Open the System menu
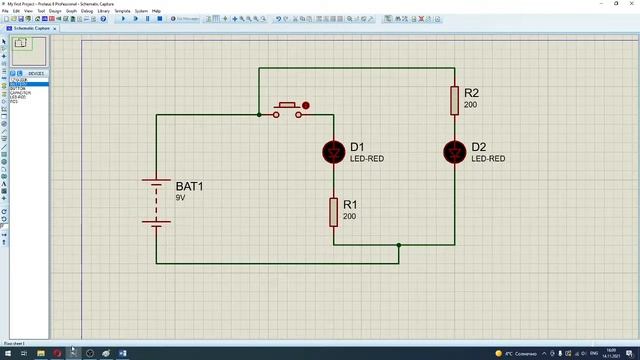The width and height of the screenshot is (640, 360). coord(141,11)
